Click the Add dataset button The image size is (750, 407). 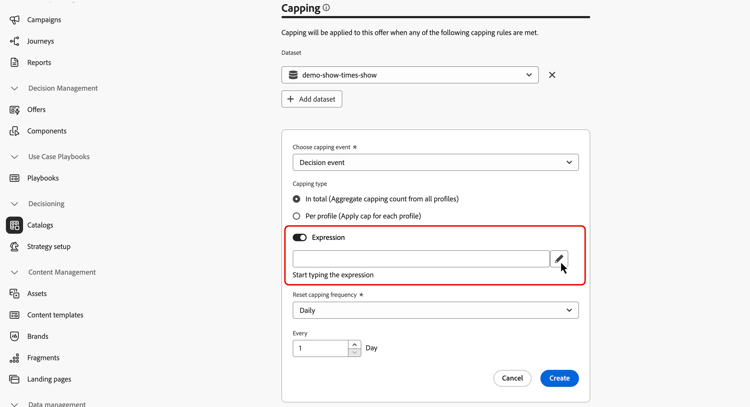pos(312,99)
